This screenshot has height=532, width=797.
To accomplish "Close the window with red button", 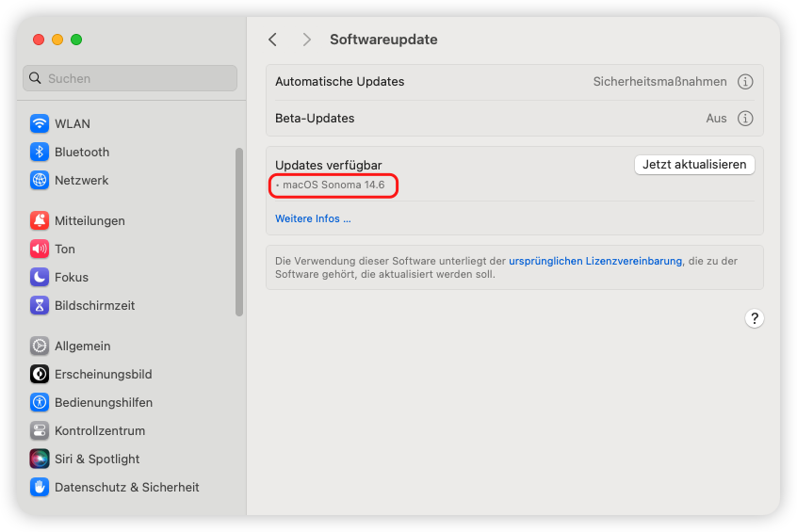I will tap(39, 40).
